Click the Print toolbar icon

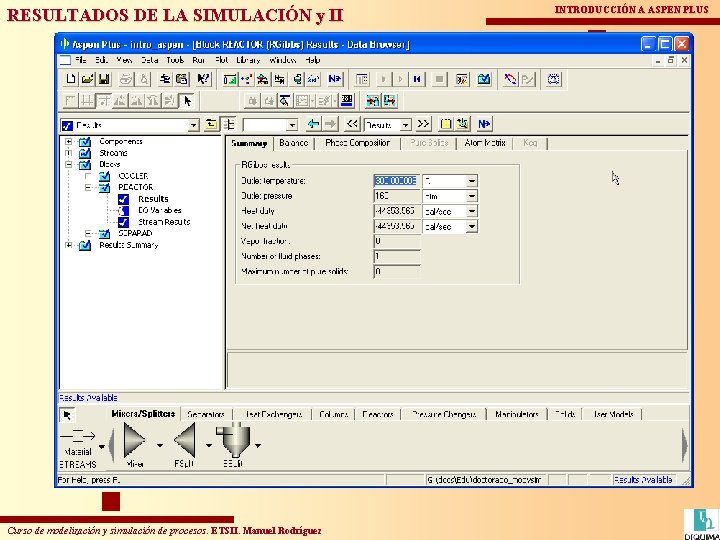126,79
